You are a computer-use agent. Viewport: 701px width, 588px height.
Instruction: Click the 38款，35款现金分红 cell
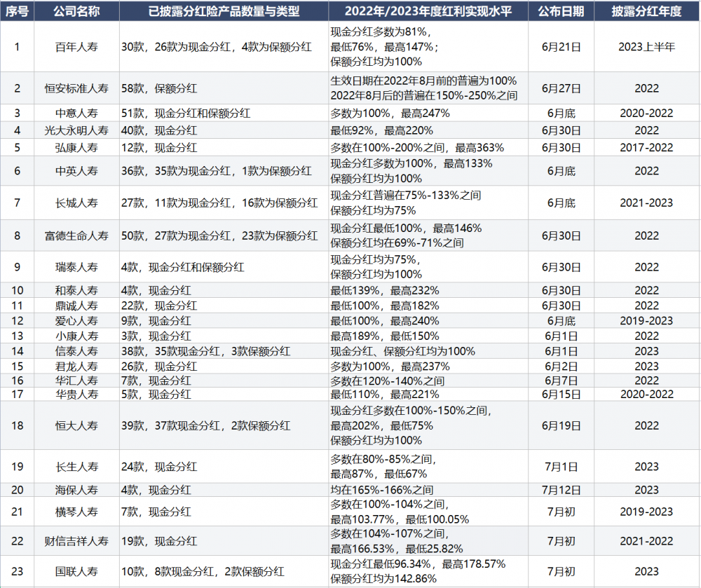click(x=224, y=351)
